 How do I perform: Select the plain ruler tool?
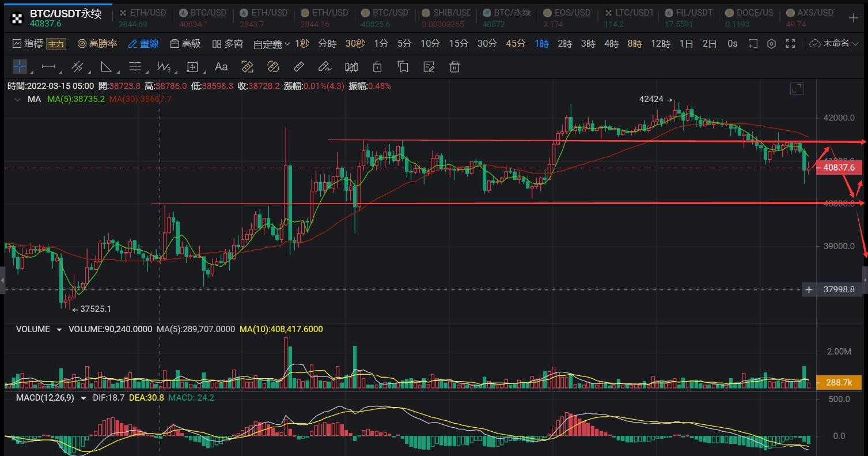pos(299,67)
